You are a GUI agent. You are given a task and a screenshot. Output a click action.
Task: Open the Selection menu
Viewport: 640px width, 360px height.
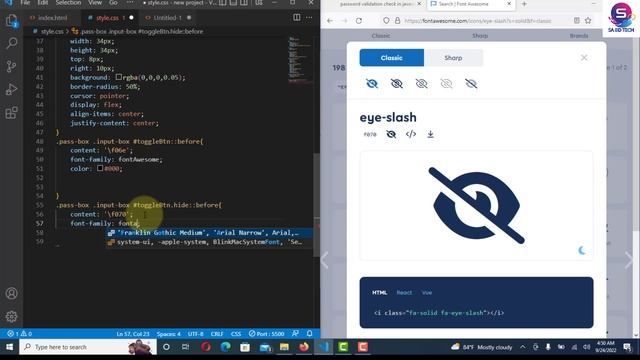click(68, 3)
